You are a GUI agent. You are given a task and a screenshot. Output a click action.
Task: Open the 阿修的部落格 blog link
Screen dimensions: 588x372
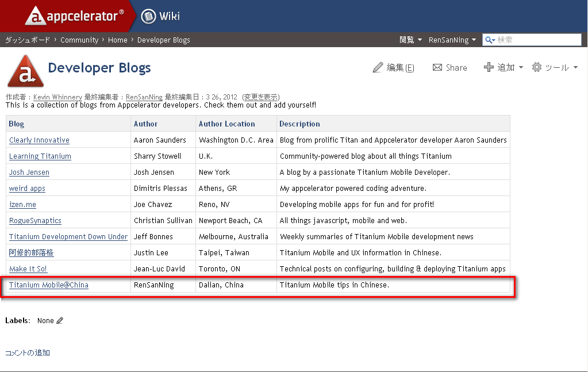pos(32,253)
